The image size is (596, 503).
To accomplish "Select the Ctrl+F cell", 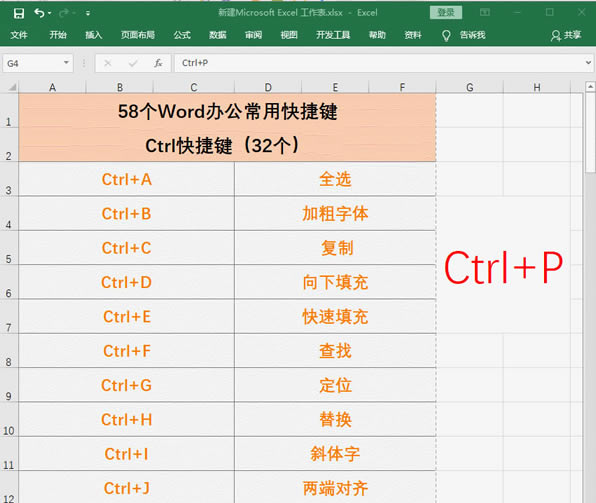I will point(127,351).
